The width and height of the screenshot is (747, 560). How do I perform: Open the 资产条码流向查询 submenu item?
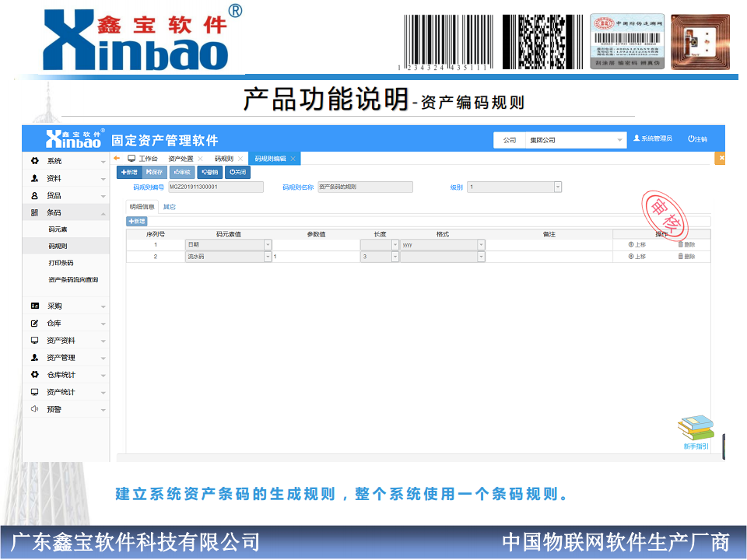(x=73, y=280)
